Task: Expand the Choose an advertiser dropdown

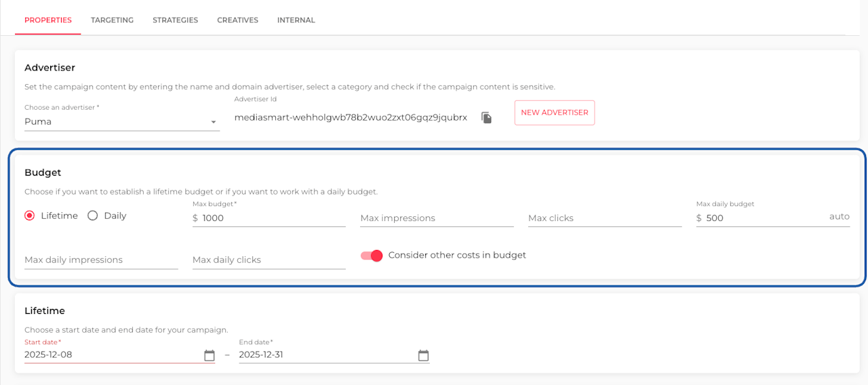Action: pyautogui.click(x=122, y=122)
